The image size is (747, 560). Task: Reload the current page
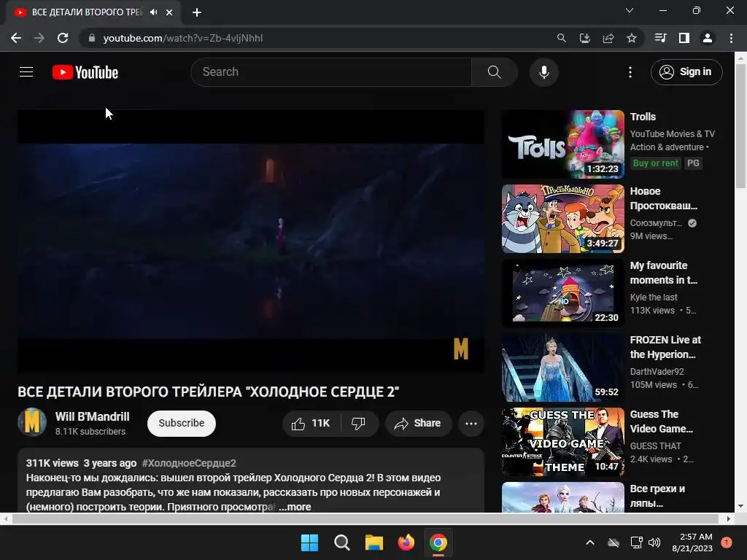pos(63,38)
